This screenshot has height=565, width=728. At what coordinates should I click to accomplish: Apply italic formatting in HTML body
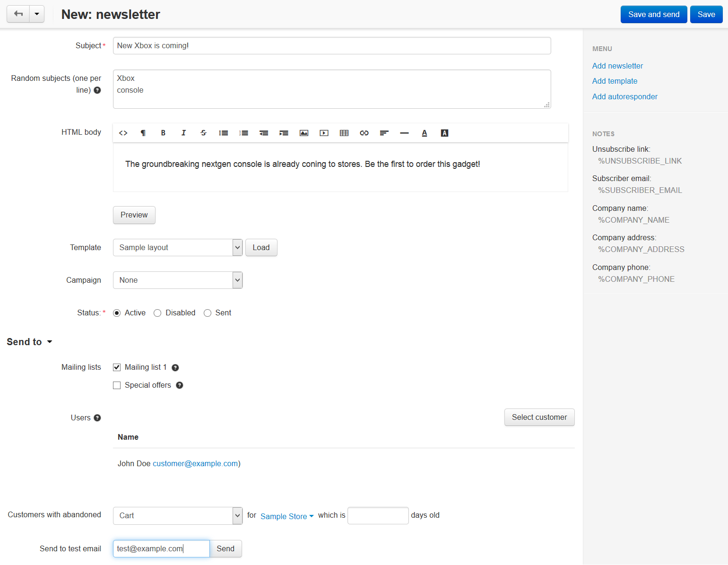pos(183,133)
